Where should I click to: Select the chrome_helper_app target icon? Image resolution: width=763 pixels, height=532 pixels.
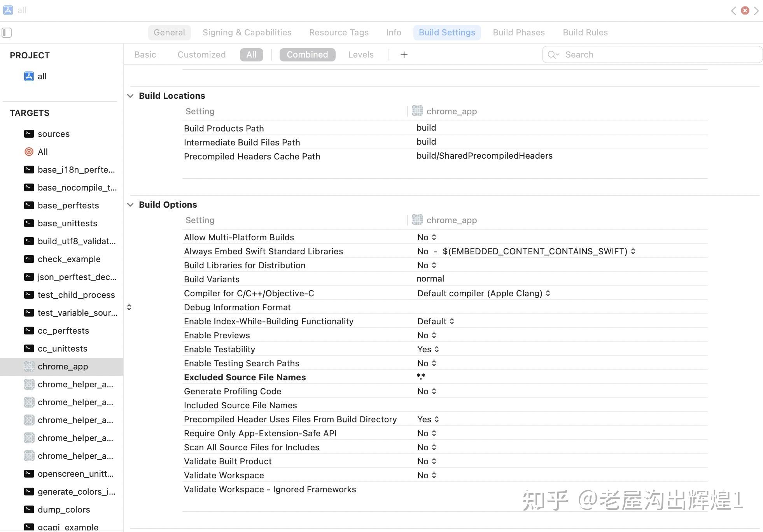pyautogui.click(x=29, y=384)
